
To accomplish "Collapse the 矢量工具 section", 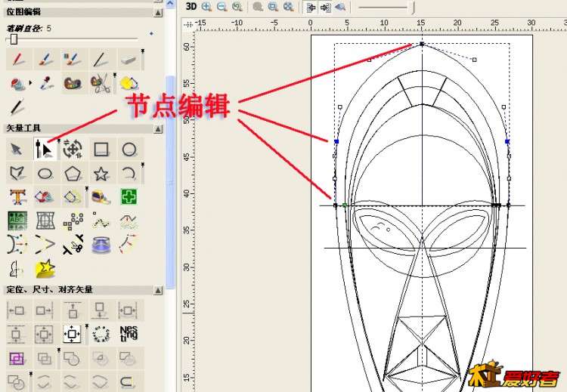I will pyautogui.click(x=158, y=129).
